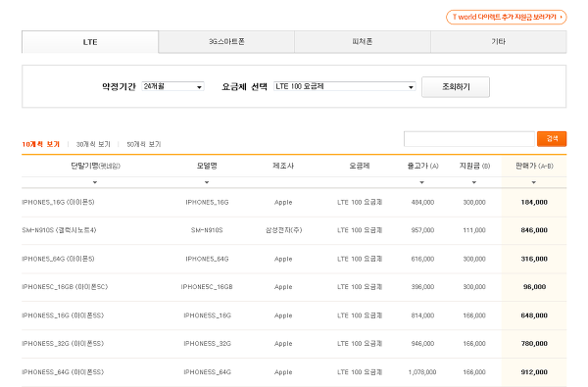Open T world 다이렉트 추가 지원금 보러가기 link
Screen dimensions: 588x387
506,18
